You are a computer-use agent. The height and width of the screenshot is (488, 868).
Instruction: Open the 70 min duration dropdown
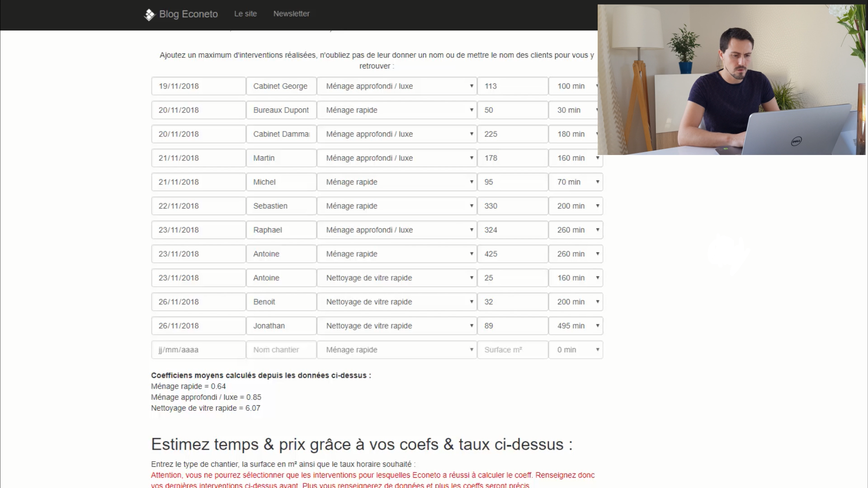576,182
